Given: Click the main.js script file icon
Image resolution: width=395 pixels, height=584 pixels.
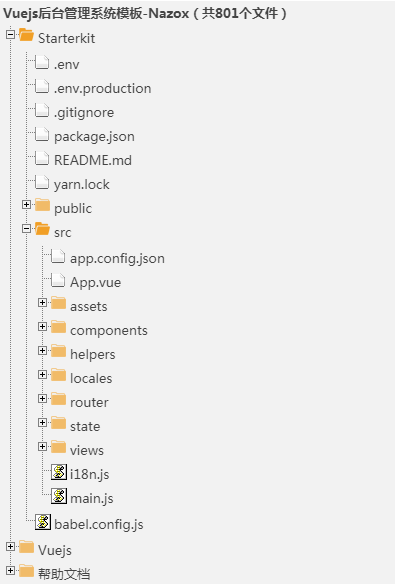Looking at the screenshot, I should pyautogui.click(x=59, y=496).
